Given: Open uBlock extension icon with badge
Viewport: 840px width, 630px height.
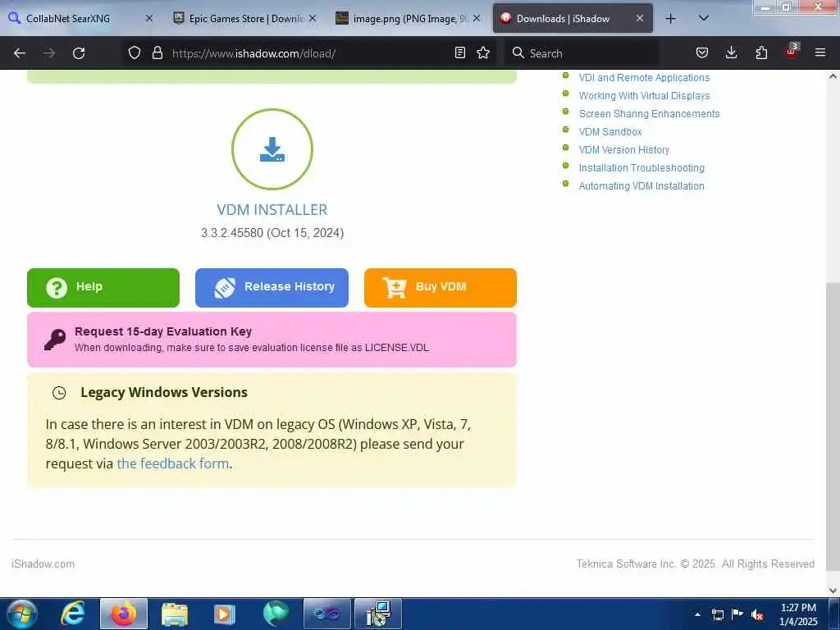Looking at the screenshot, I should [792, 52].
